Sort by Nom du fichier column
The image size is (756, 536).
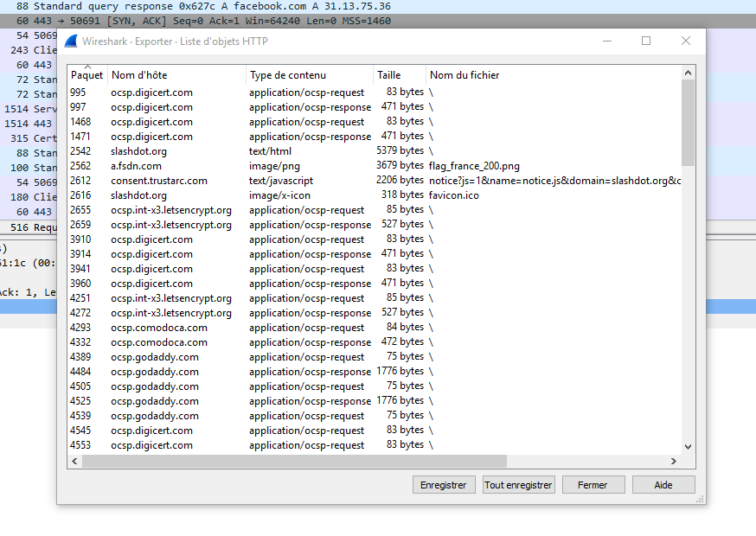[554, 75]
